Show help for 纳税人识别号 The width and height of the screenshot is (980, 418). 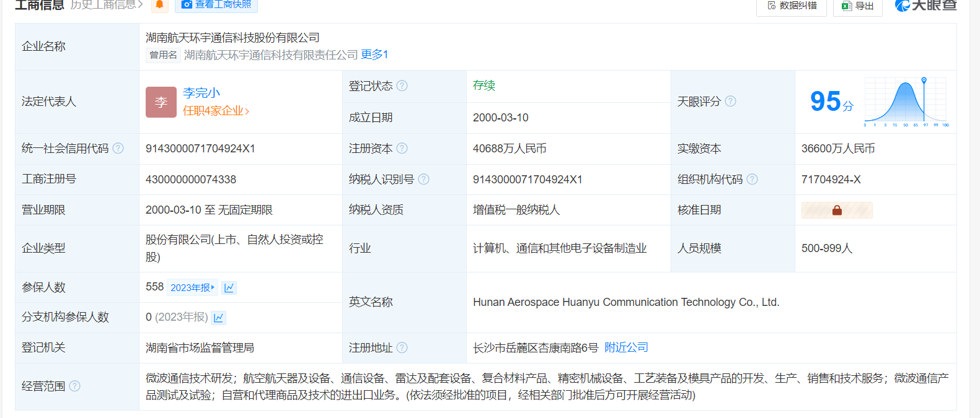coord(424,179)
